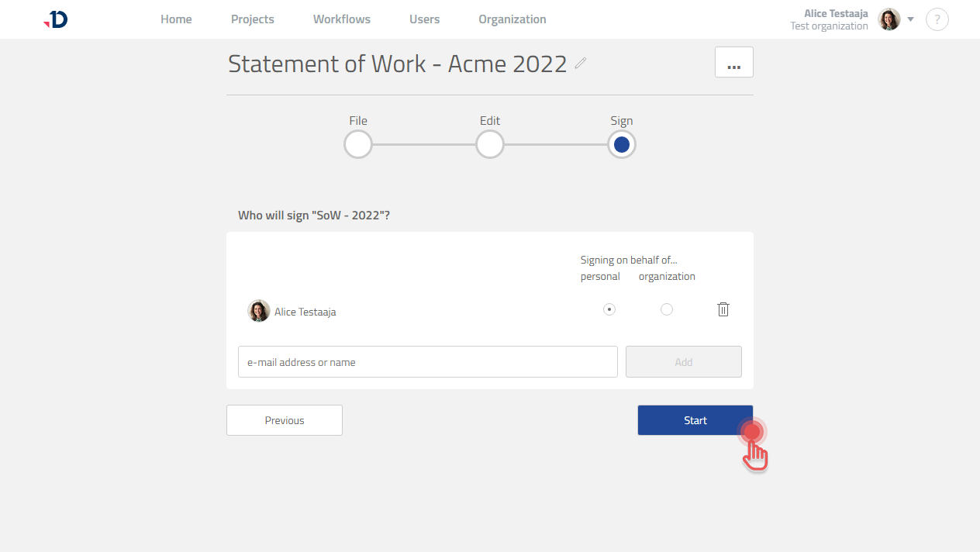This screenshot has height=552, width=980.
Task: Open the more options (...) menu
Action: [733, 62]
